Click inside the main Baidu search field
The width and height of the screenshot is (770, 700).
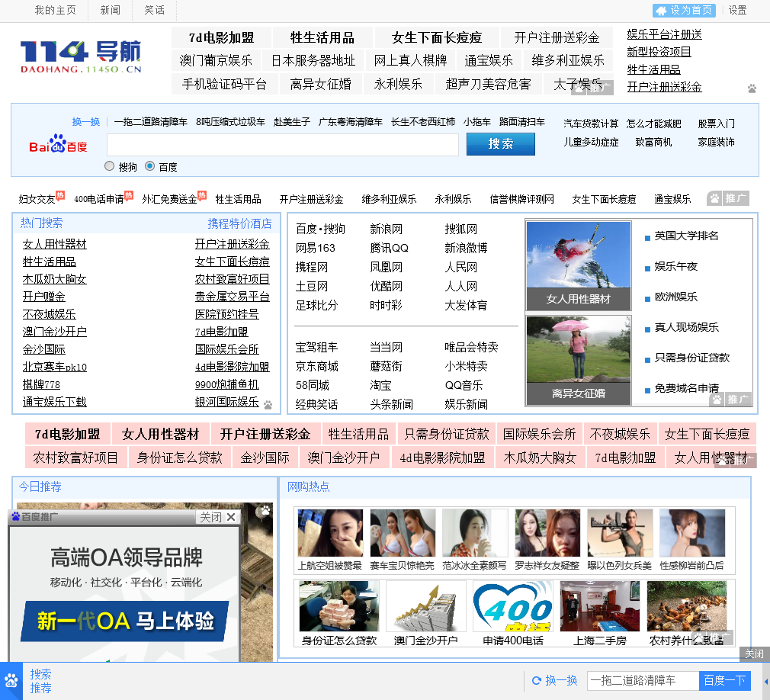[x=283, y=145]
